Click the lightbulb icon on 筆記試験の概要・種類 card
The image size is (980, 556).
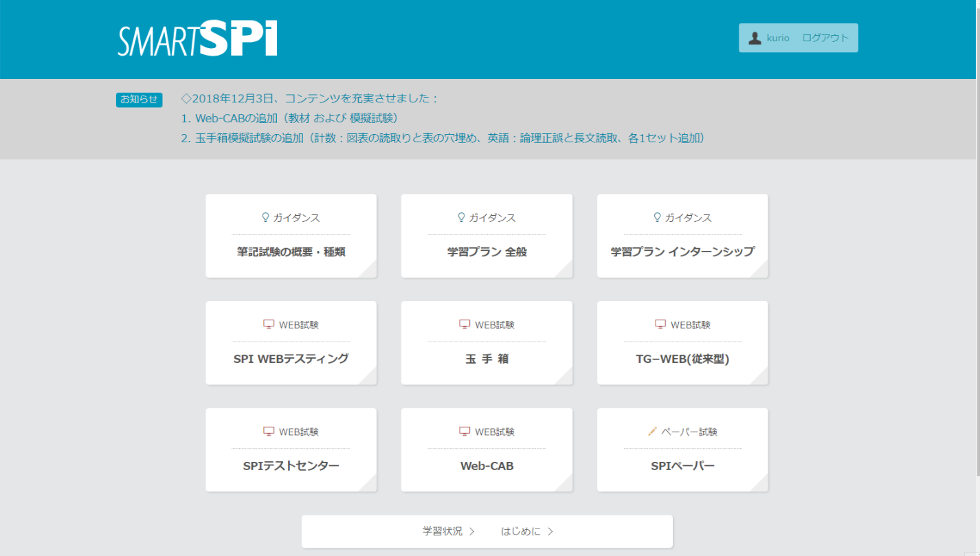point(265,217)
